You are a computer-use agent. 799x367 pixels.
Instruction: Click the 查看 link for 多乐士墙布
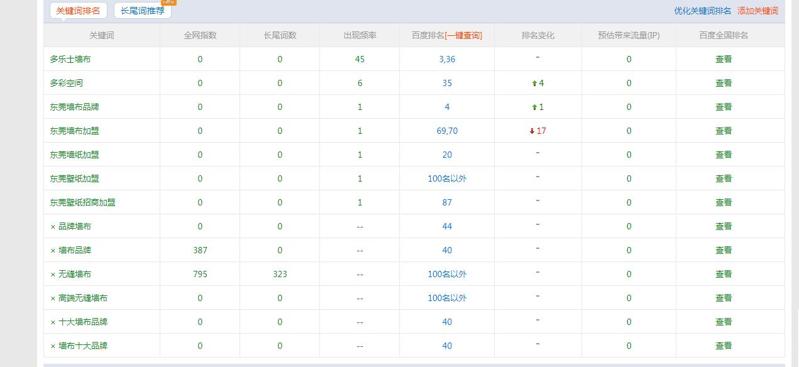pos(724,59)
